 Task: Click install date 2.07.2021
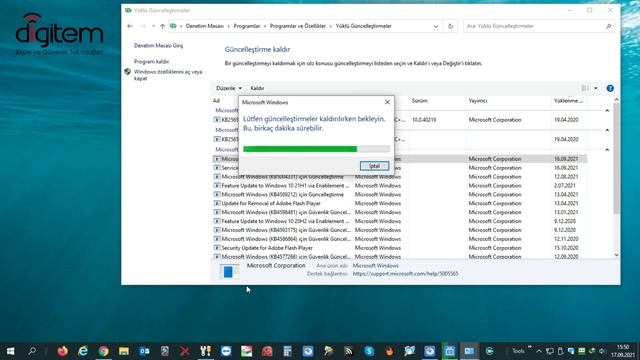pos(564,186)
